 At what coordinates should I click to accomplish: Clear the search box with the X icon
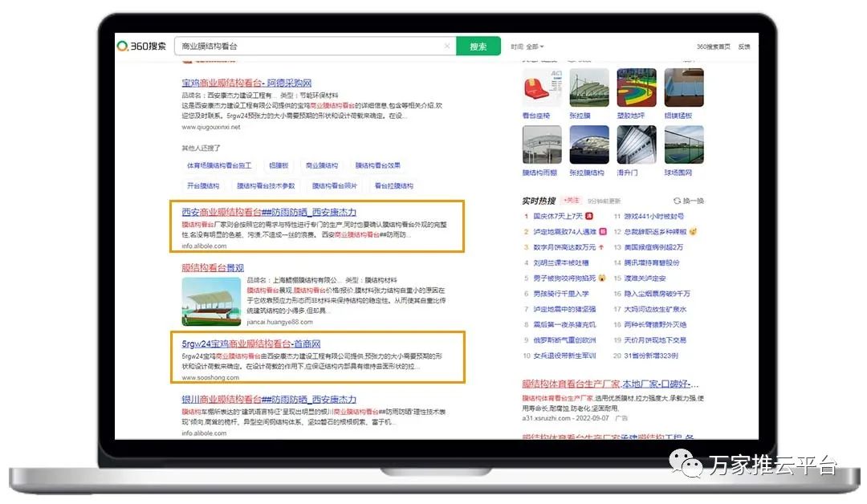pyautogui.click(x=447, y=47)
